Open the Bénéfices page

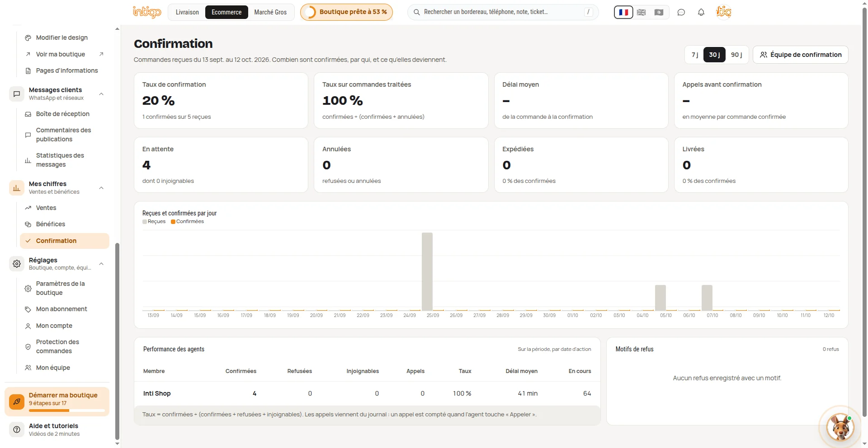(x=65, y=224)
